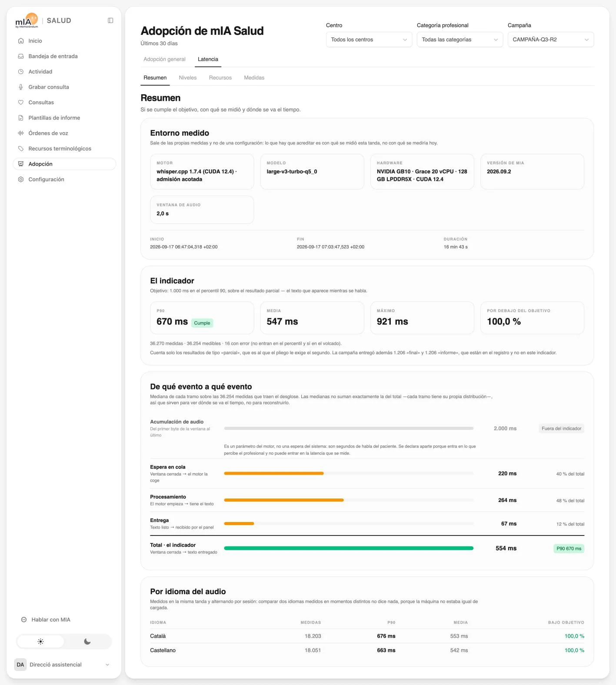Click the 'Fuera del indicador' label
Image resolution: width=616 pixels, height=685 pixels.
pos(561,429)
